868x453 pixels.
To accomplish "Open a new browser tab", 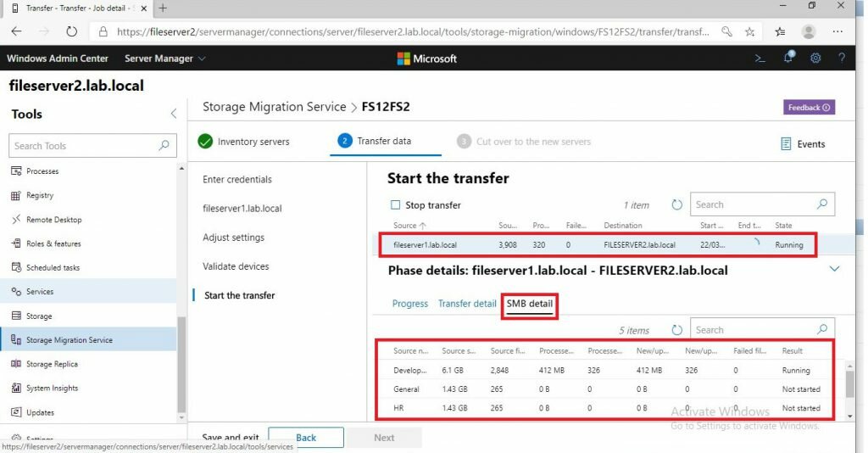I will click(x=163, y=8).
